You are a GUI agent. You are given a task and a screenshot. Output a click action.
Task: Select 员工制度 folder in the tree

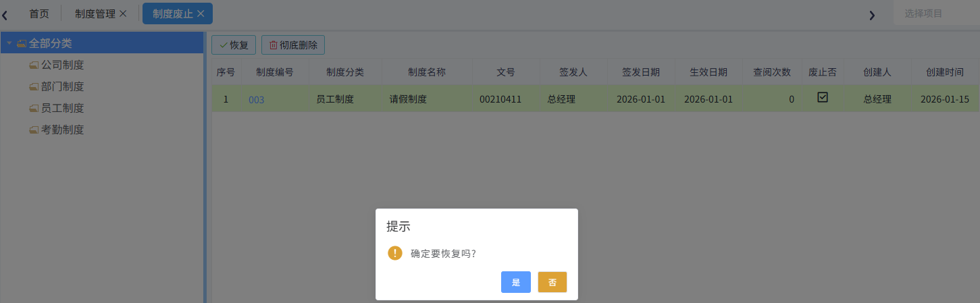(x=62, y=108)
